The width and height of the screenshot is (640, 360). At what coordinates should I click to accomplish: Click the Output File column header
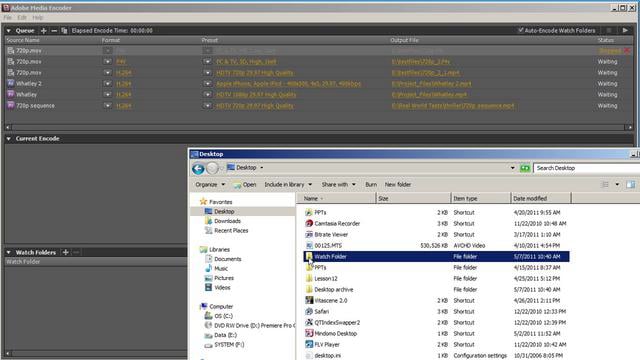click(x=404, y=40)
